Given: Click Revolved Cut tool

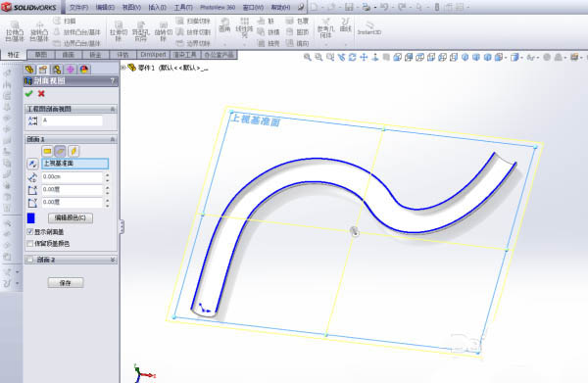Looking at the screenshot, I should tap(163, 31).
